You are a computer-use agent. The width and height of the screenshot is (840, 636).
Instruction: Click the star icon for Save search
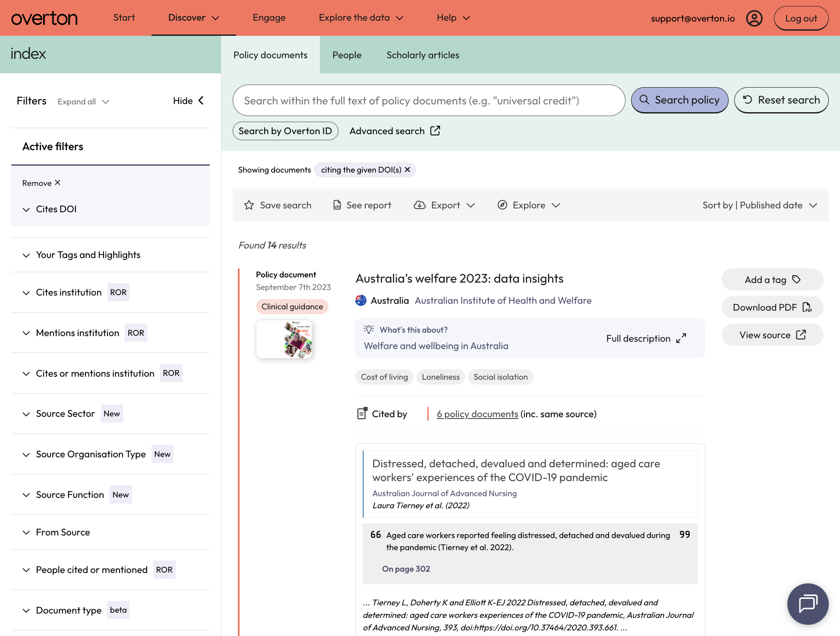(x=249, y=205)
